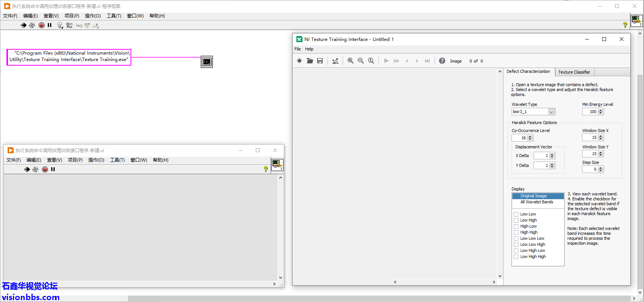Pause execution in block diagram toolbar
The height and width of the screenshot is (302, 644).
point(49,25)
